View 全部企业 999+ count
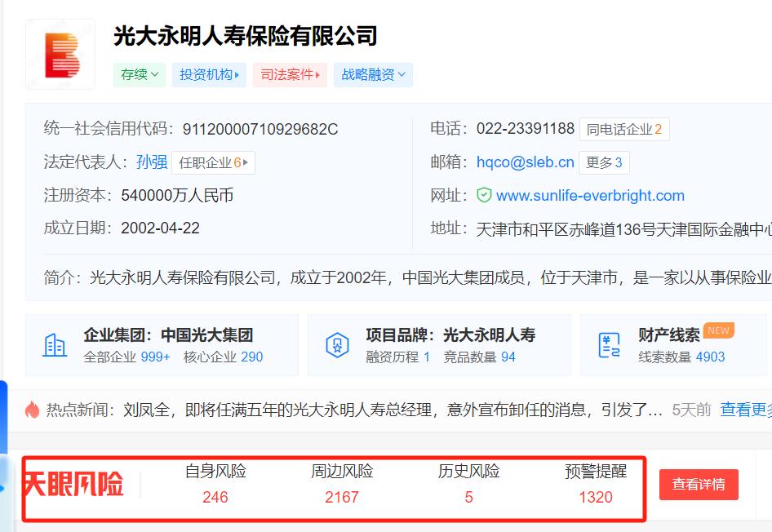The width and height of the screenshot is (772, 532). click(126, 357)
